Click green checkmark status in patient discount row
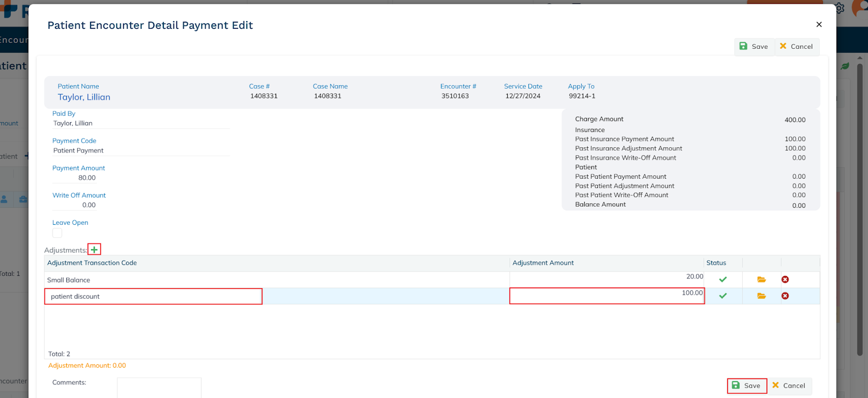Image resolution: width=868 pixels, height=398 pixels. [723, 296]
